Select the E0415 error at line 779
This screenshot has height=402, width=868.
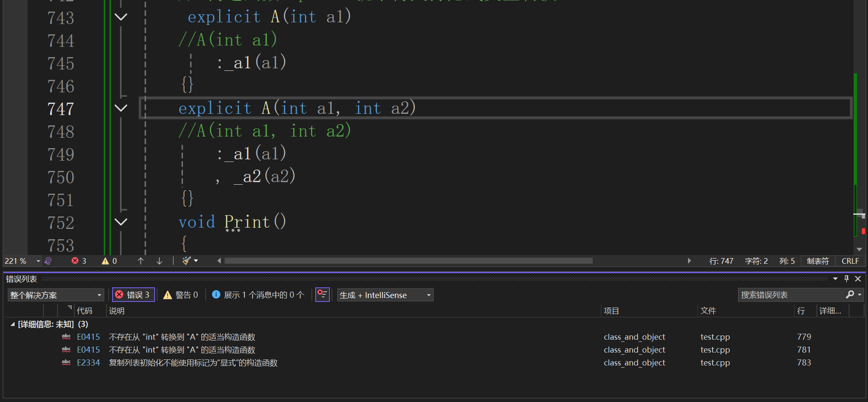point(434,337)
